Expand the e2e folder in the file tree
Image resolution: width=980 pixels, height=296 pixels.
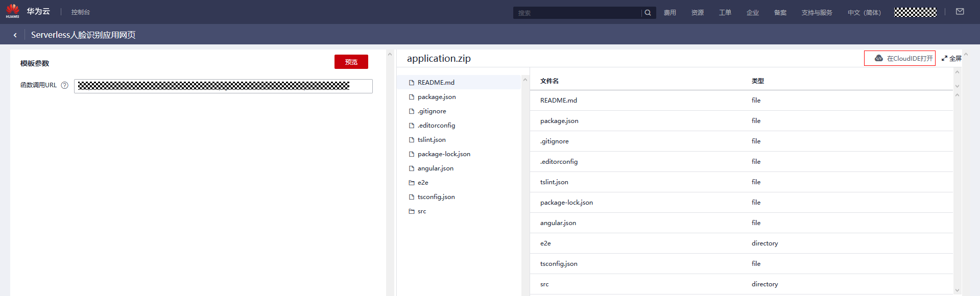(x=422, y=183)
